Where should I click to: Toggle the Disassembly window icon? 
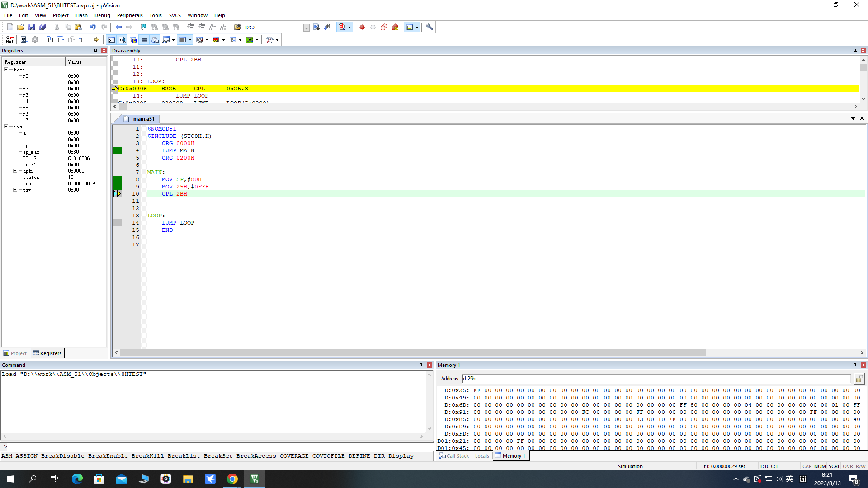coord(123,40)
